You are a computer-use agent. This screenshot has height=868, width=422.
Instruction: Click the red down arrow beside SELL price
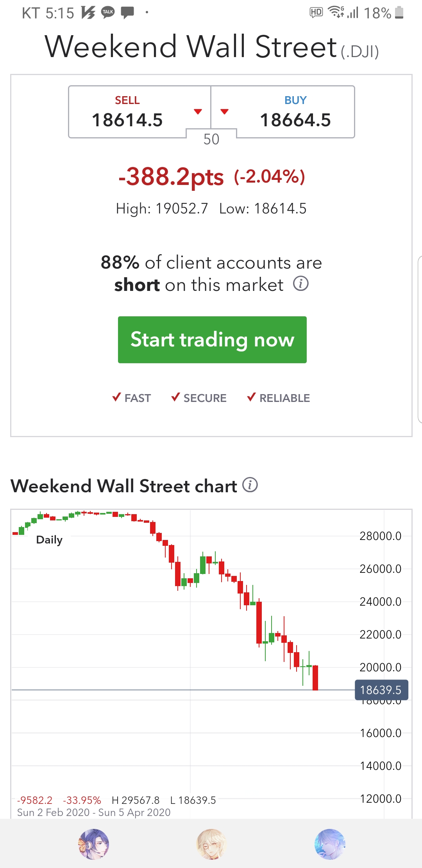click(x=198, y=112)
